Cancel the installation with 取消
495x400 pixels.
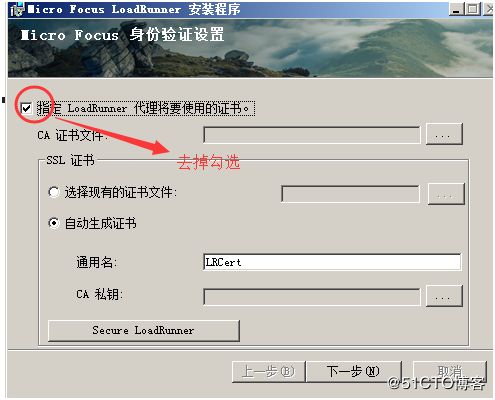[x=450, y=371]
